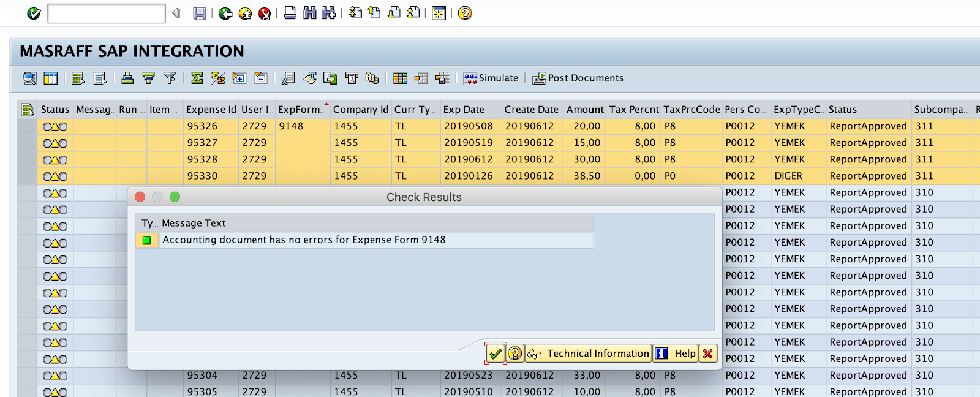980x397 pixels.
Task: Click the Send mail recipient icon
Action: 352,78
